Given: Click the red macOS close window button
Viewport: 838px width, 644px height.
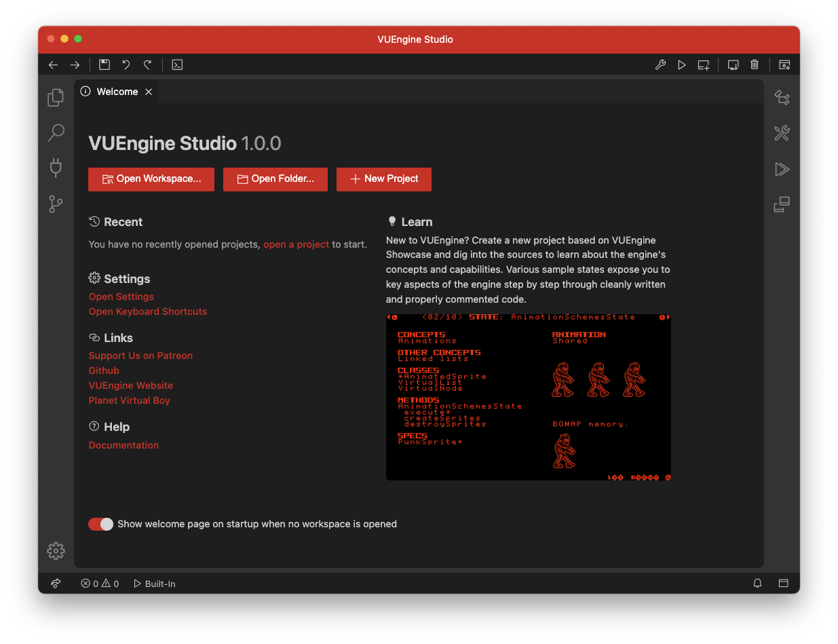Looking at the screenshot, I should point(51,39).
